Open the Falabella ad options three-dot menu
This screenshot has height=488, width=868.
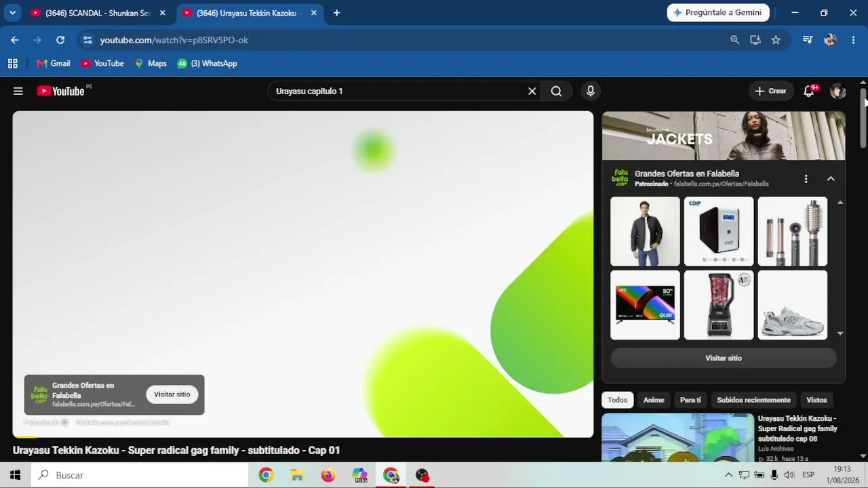(x=806, y=179)
